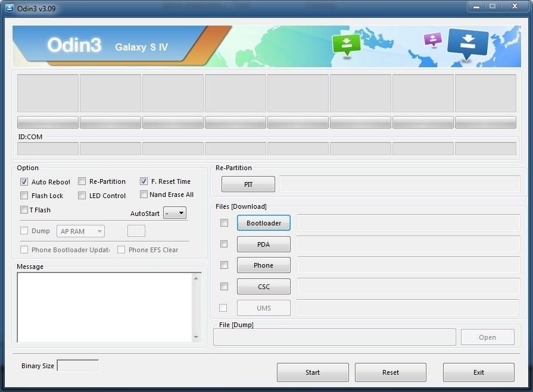Click the greyed UMS button
Viewport: 533px width, 392px height.
(264, 308)
